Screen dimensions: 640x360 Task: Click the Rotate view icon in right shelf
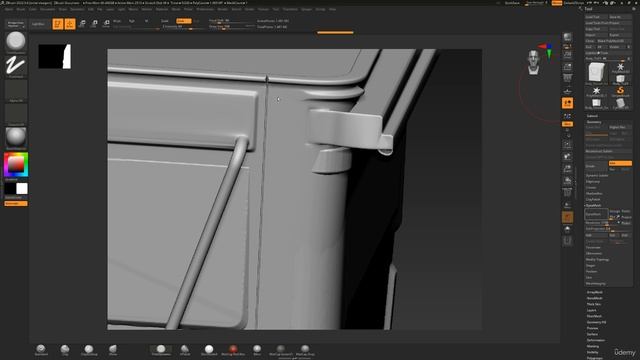click(567, 180)
